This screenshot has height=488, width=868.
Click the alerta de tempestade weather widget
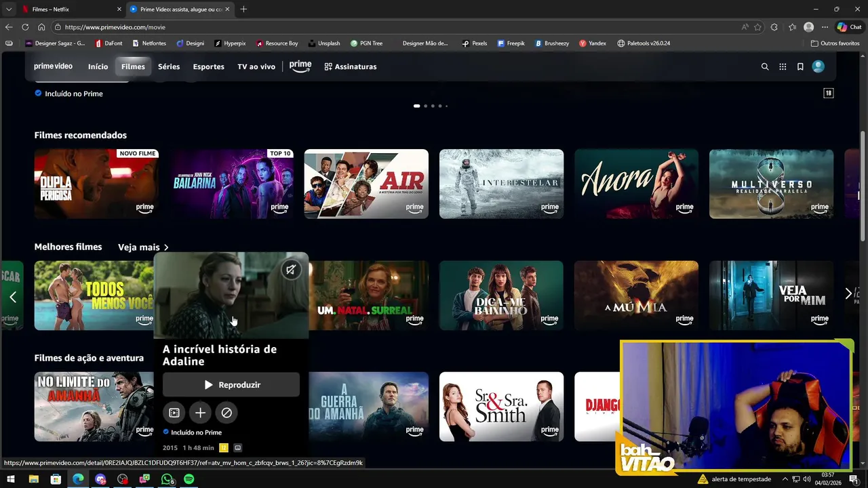[x=734, y=479]
